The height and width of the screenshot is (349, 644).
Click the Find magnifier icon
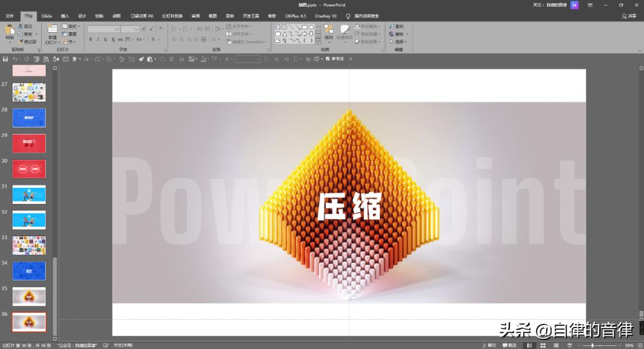[x=392, y=26]
